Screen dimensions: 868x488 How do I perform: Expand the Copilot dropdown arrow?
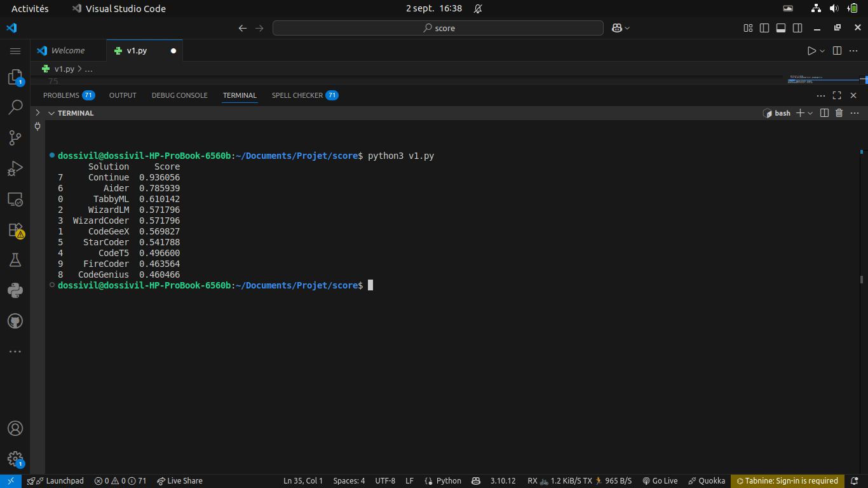tap(628, 28)
